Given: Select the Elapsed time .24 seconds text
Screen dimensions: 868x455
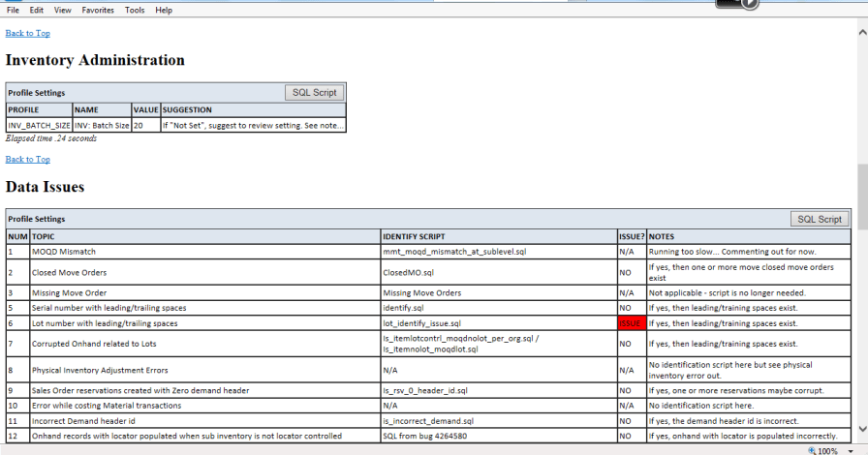Looking at the screenshot, I should click(51, 138).
